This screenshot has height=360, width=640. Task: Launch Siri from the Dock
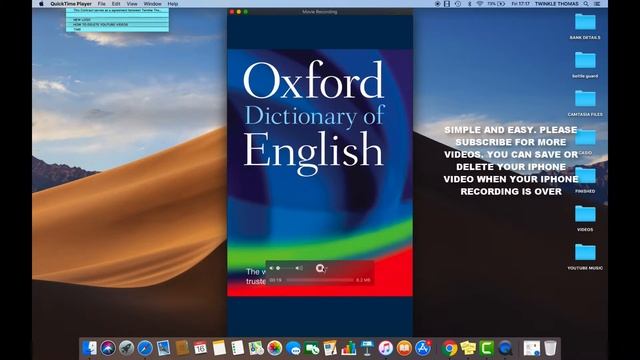pos(108,348)
